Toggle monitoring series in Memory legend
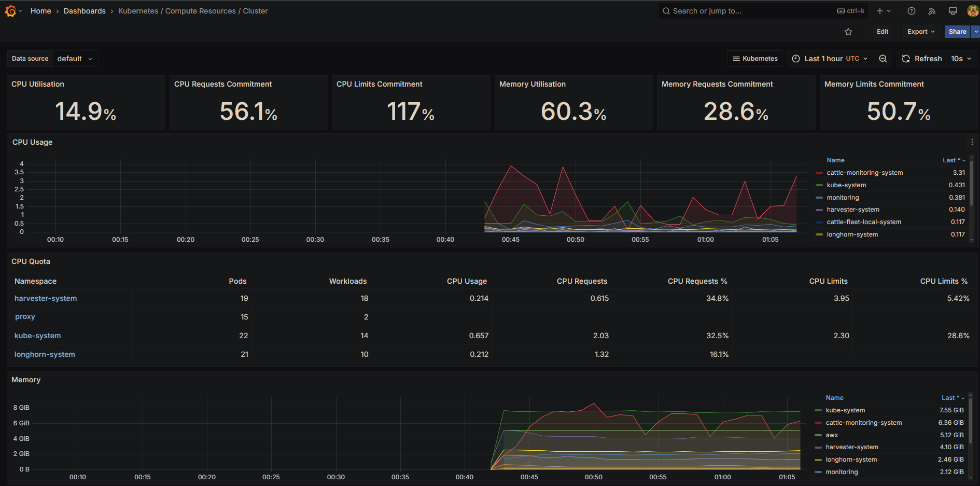The height and width of the screenshot is (486, 980). click(842, 472)
